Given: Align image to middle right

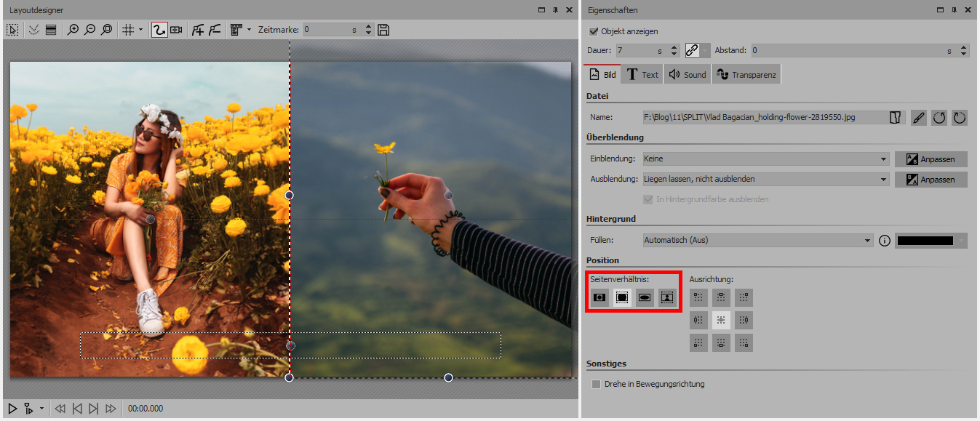Looking at the screenshot, I should (x=744, y=320).
